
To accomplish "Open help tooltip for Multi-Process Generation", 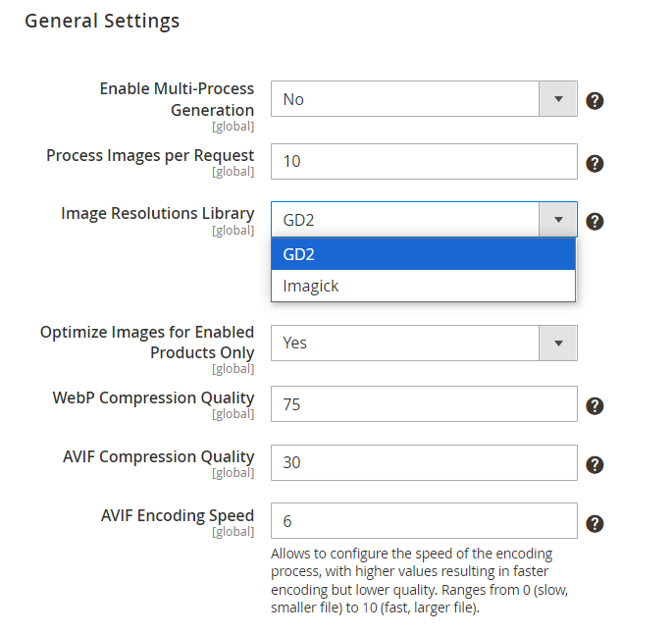I will pos(594,101).
